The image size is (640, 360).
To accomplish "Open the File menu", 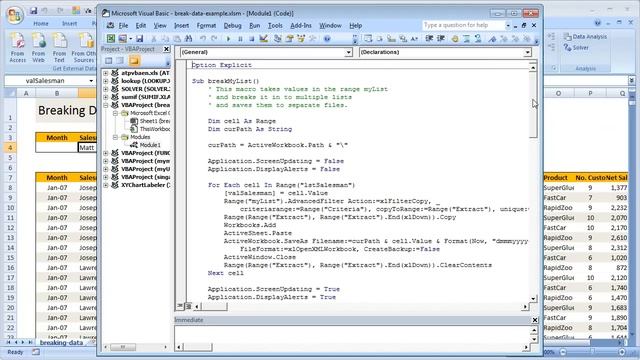I will click(123, 25).
